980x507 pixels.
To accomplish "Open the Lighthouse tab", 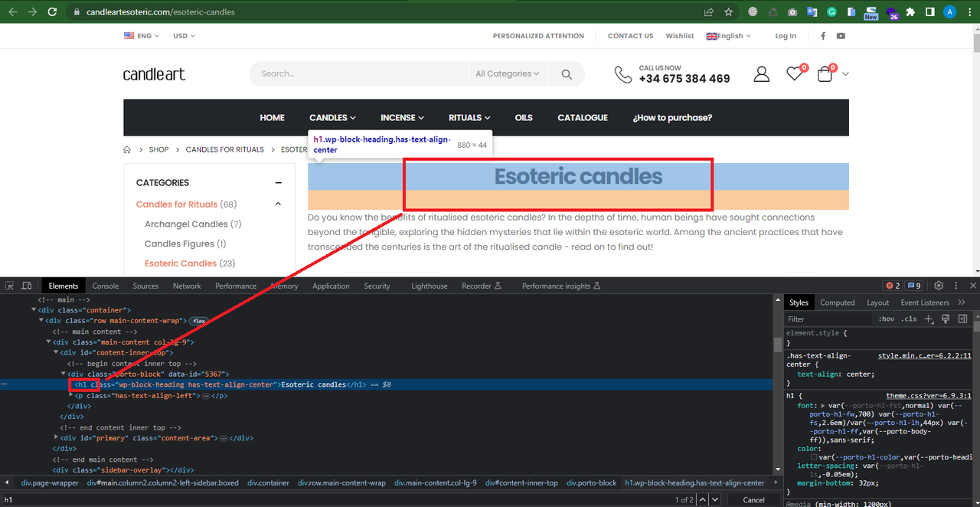I will (x=430, y=286).
